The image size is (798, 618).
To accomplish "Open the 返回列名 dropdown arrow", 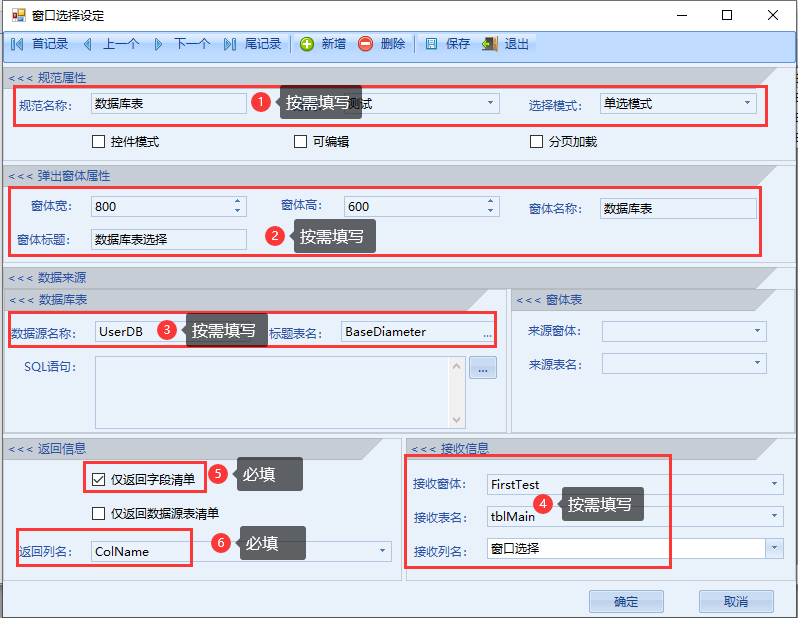I will tap(382, 551).
